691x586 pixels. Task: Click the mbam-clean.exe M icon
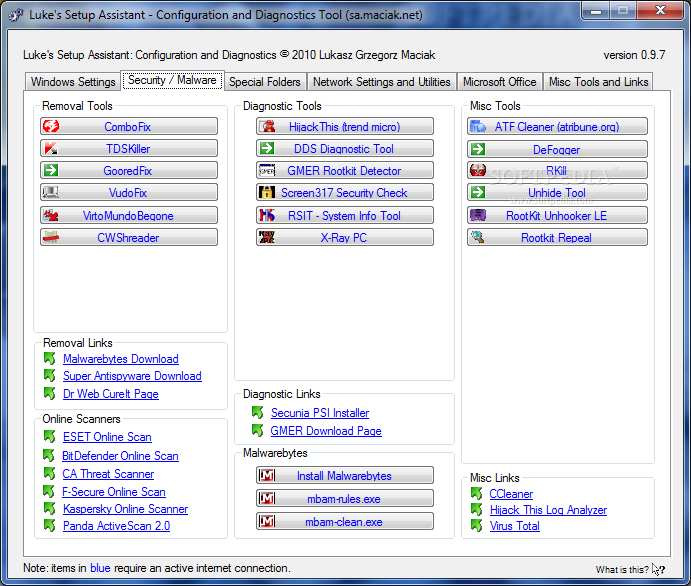(x=267, y=522)
